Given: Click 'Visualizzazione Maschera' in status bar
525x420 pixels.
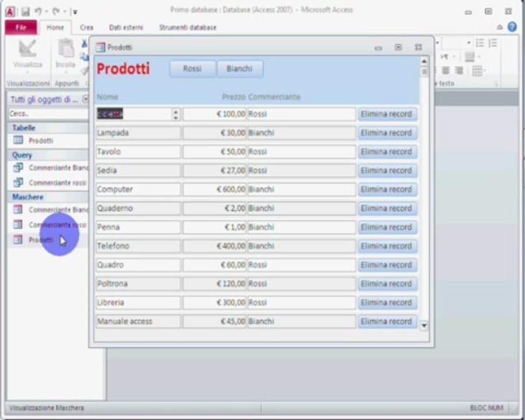Looking at the screenshot, I should point(47,408).
